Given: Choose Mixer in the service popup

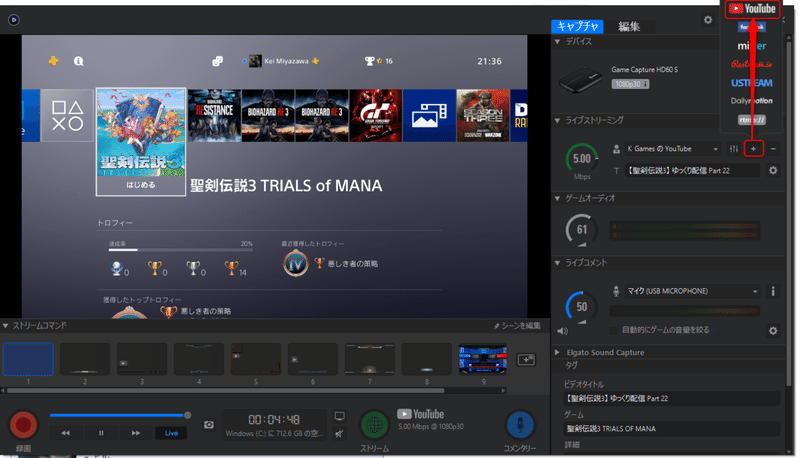Looking at the screenshot, I should 752,46.
